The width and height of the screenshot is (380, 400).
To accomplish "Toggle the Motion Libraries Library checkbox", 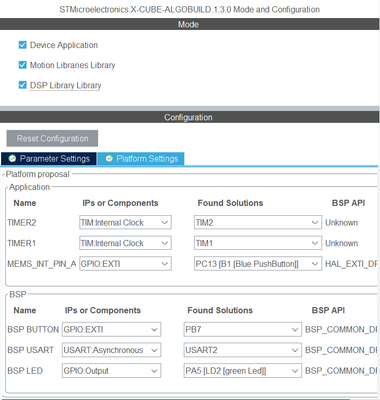I will (22, 65).
